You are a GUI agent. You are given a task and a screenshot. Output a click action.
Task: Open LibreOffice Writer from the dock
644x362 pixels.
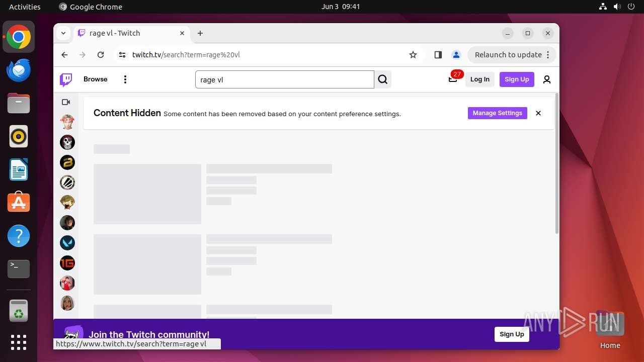(19, 169)
